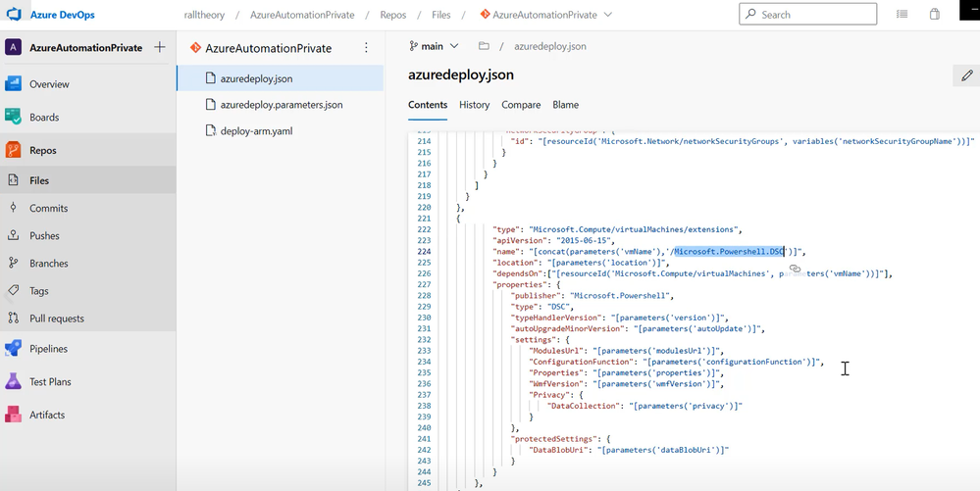The image size is (980, 491).
Task: Open the marketplace shopping bag icon
Action: click(x=934, y=14)
